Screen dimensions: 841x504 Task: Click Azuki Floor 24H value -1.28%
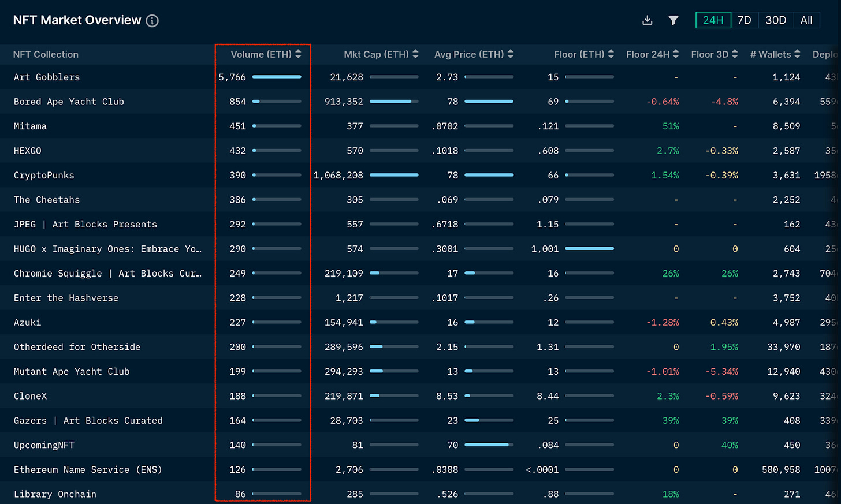click(x=663, y=322)
